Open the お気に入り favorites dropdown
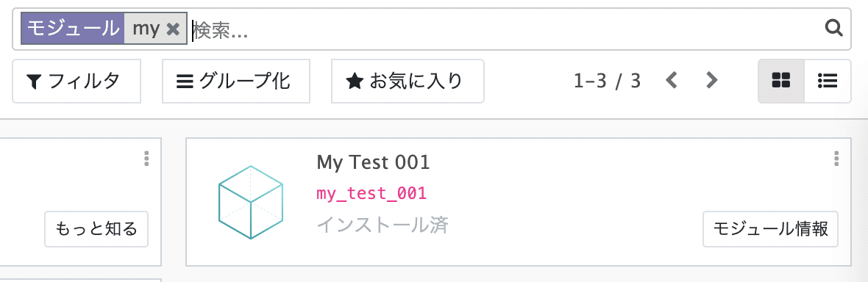Viewport: 868px width, 282px height. tap(408, 82)
